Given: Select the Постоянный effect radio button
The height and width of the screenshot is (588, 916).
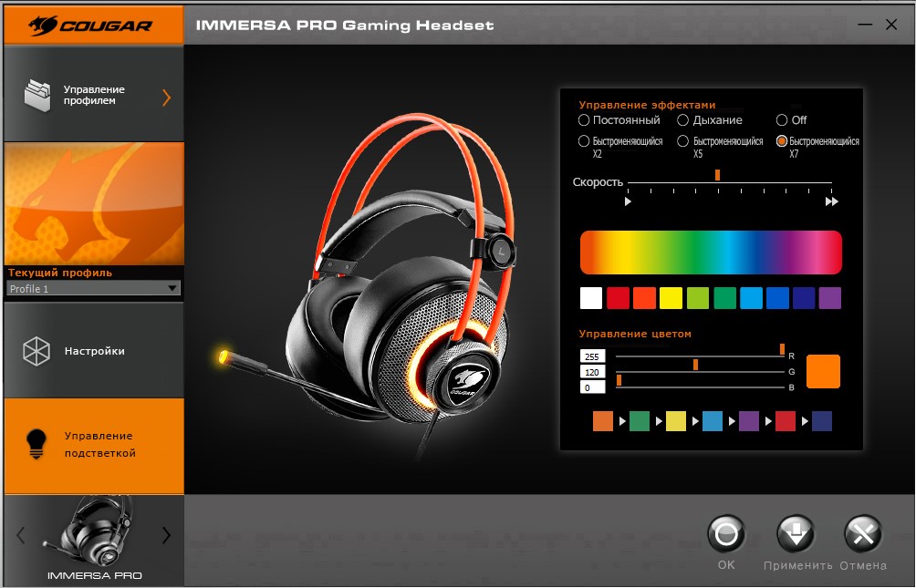Looking at the screenshot, I should click(x=584, y=120).
